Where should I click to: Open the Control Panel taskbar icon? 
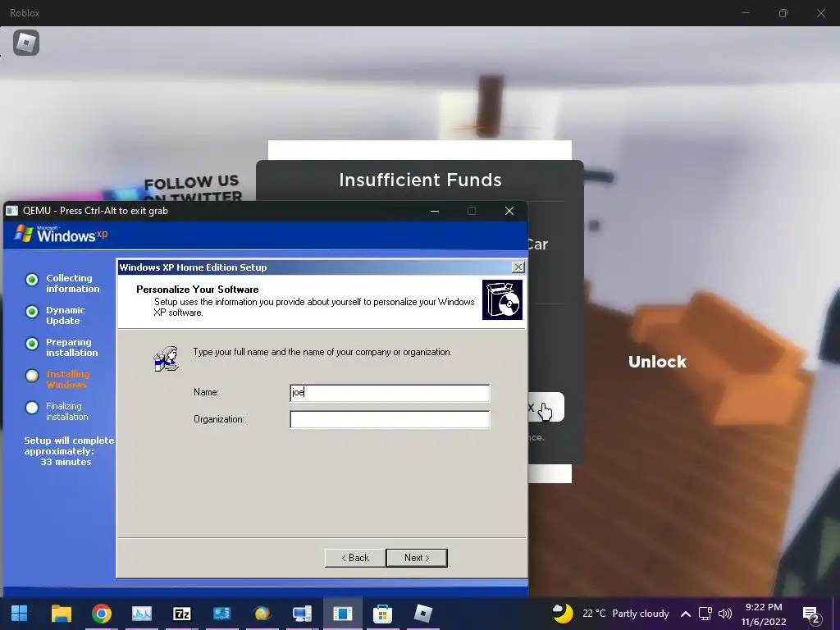(x=221, y=614)
